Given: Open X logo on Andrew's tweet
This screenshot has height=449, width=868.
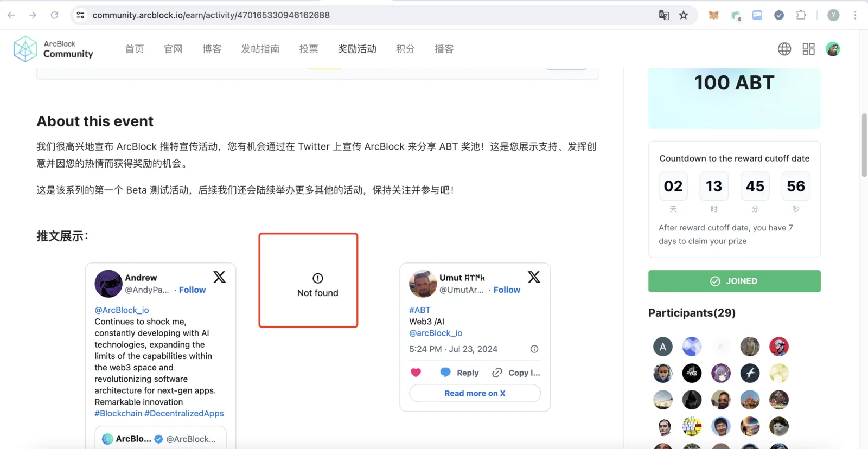Looking at the screenshot, I should [219, 277].
